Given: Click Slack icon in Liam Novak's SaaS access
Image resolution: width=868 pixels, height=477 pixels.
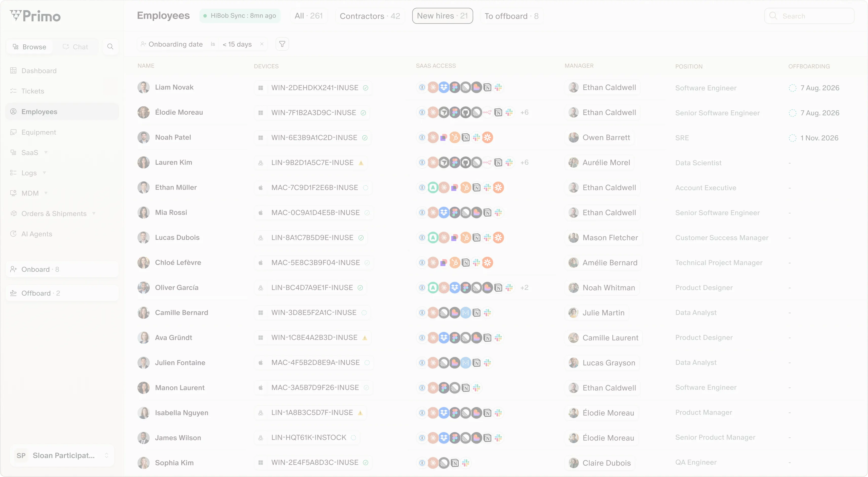Looking at the screenshot, I should [498, 87].
